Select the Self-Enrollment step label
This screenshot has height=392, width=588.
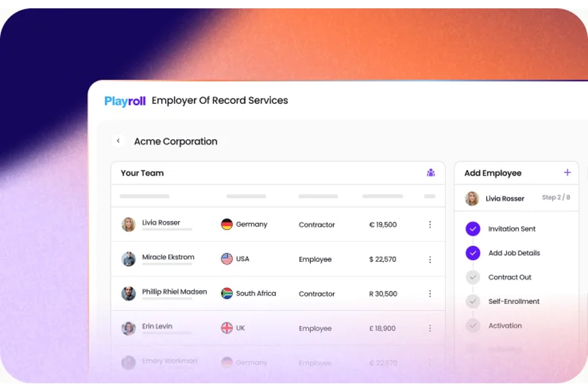(x=514, y=301)
